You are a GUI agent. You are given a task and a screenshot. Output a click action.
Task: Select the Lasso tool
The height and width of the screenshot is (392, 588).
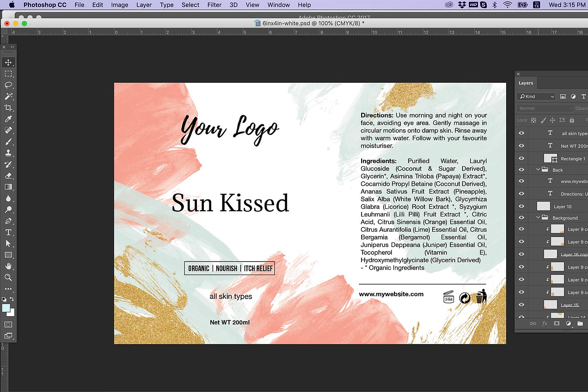[x=8, y=85]
